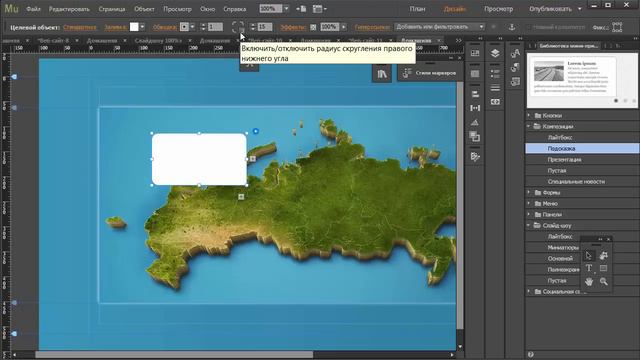Expand the Меню folder

pyautogui.click(x=529, y=203)
